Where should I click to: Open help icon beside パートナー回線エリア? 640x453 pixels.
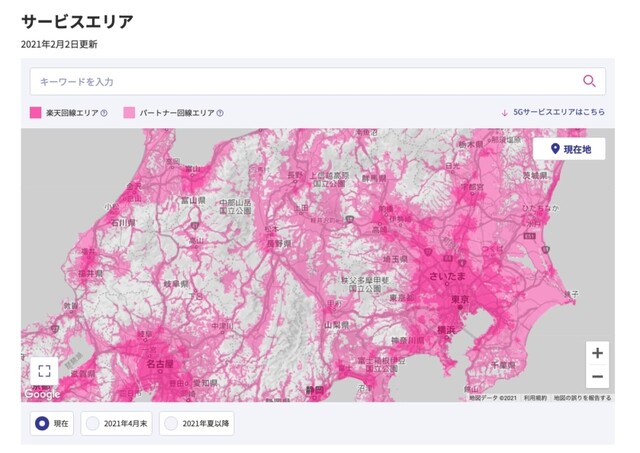220,113
